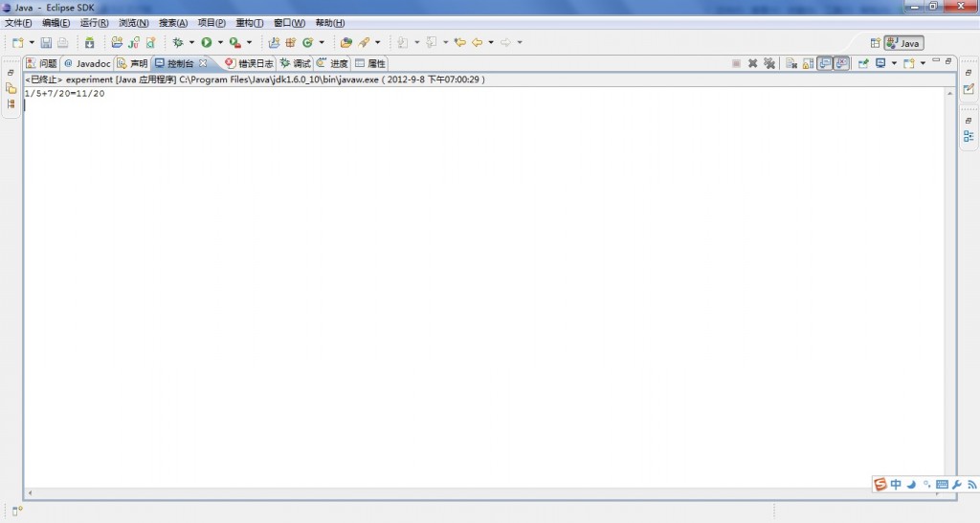The image size is (980, 523).
Task: Toggle show console on standard error change
Action: click(841, 63)
